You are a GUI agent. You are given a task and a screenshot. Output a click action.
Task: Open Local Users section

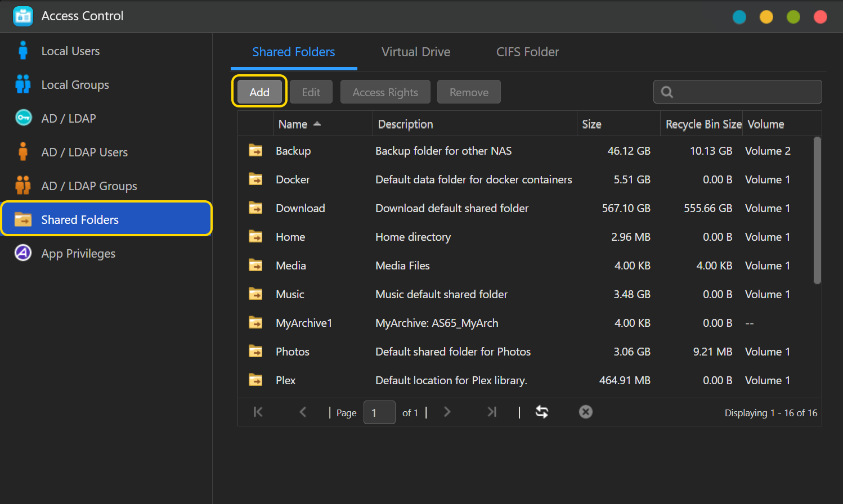[x=106, y=51]
